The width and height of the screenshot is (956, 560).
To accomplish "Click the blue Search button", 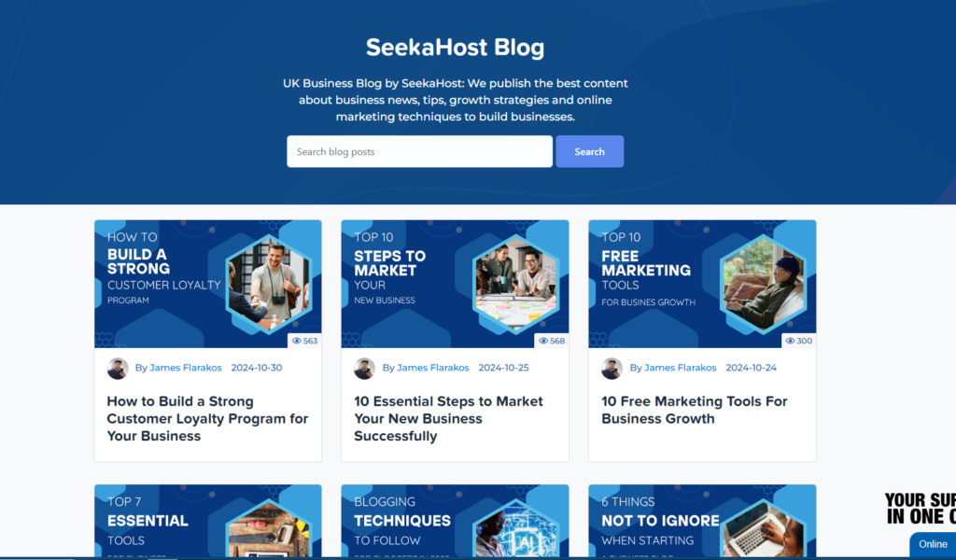I will (590, 152).
